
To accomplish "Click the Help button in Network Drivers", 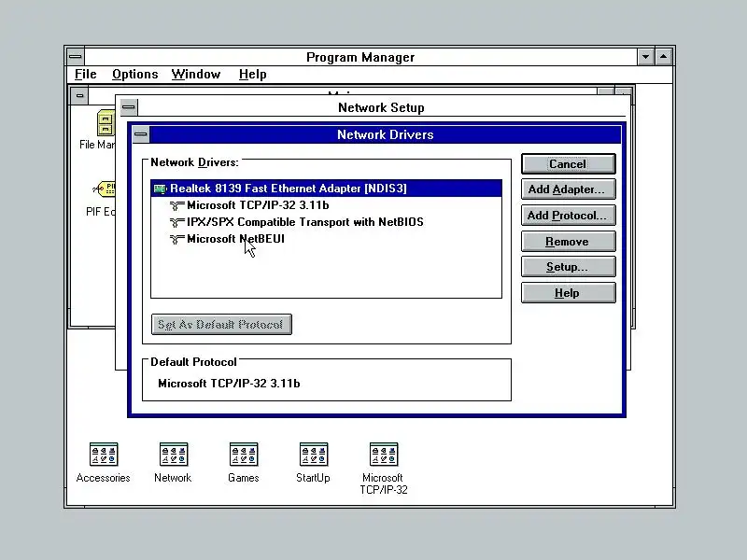I will tap(569, 293).
